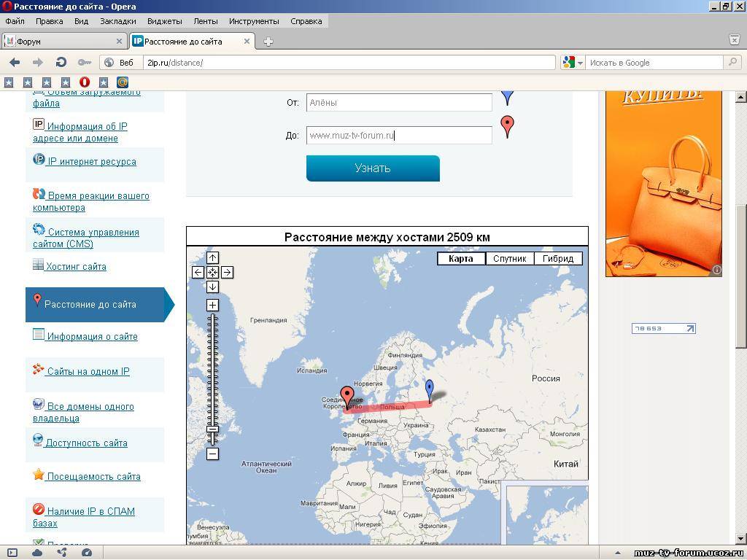The height and width of the screenshot is (560, 747).
Task: Click the ad info icon on handbag banner
Action: pos(716,271)
